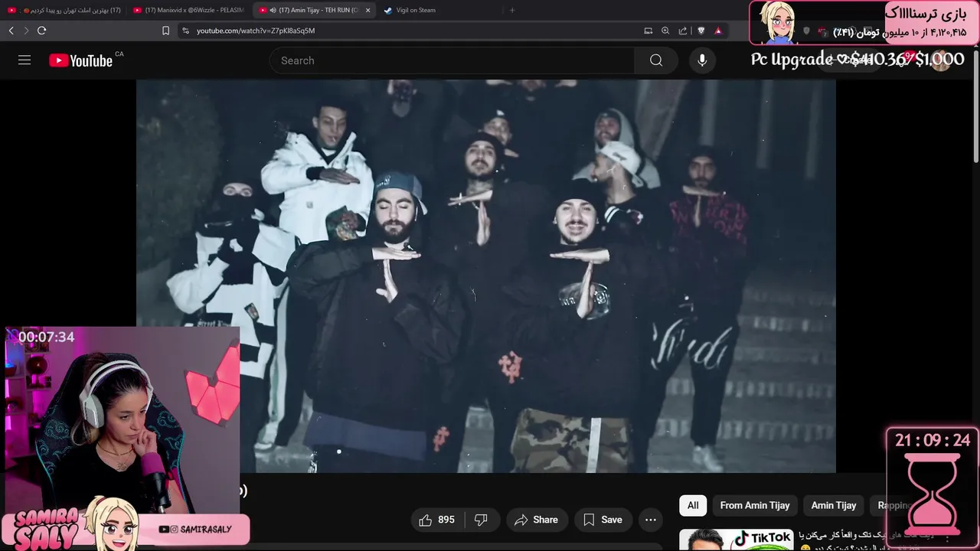
Task: Mute audio via the tab speaker icon
Action: (x=273, y=10)
